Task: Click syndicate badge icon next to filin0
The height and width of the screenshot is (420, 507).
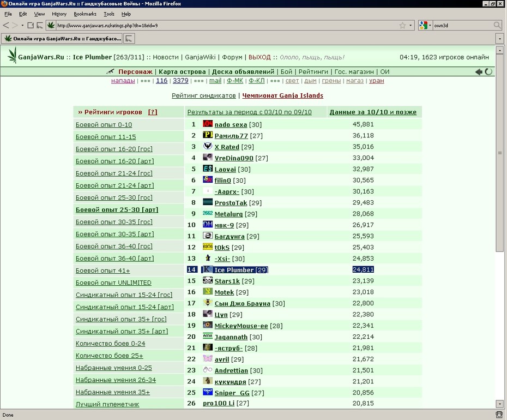Action: (208, 179)
